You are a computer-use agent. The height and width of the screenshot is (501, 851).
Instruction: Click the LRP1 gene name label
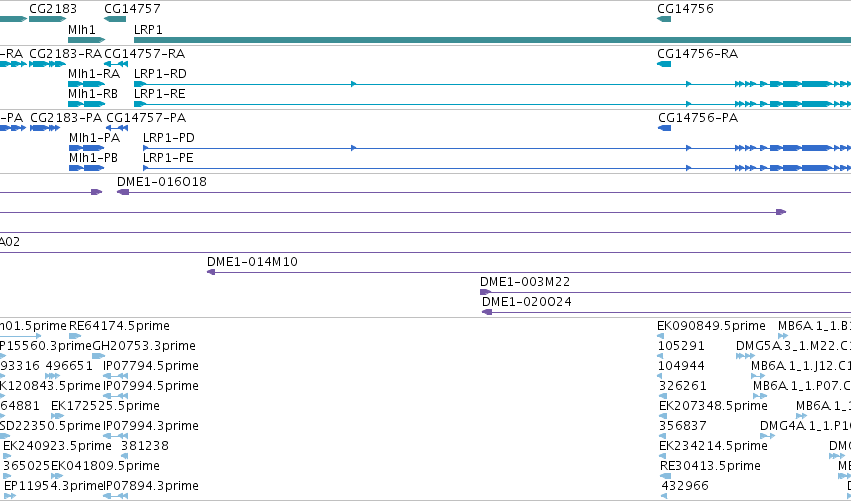[148, 29]
